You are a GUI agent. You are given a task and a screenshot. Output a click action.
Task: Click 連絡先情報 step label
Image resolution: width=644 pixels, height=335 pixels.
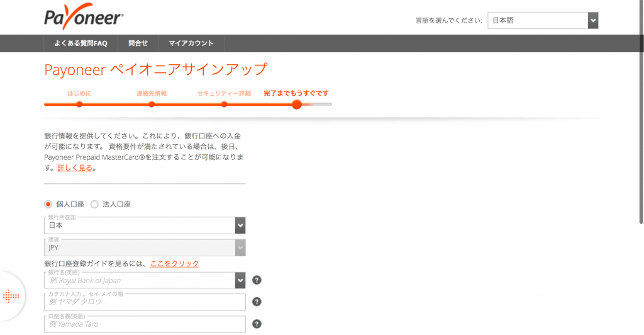click(x=152, y=93)
